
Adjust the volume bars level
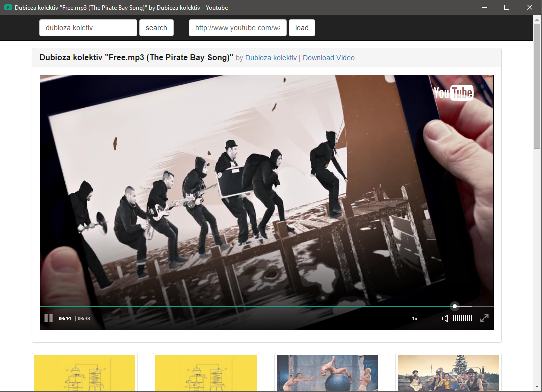click(x=462, y=318)
